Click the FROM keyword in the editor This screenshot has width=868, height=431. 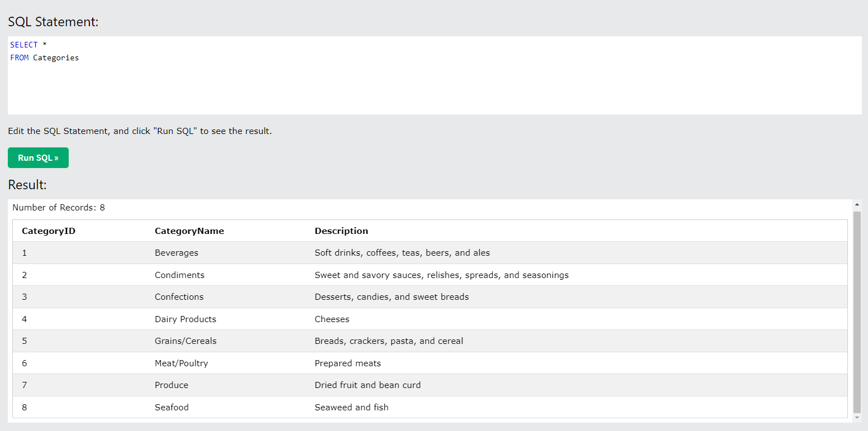click(x=20, y=58)
